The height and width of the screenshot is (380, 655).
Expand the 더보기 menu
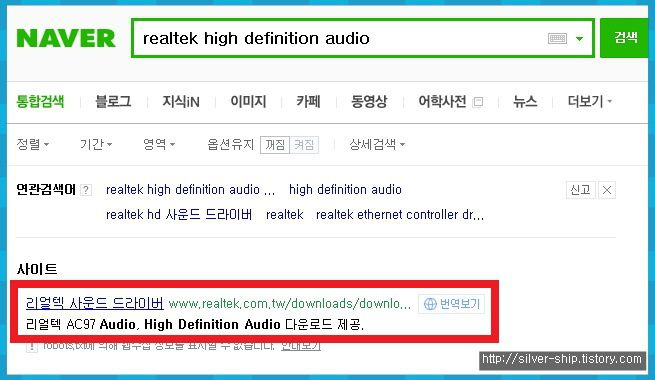(x=589, y=101)
